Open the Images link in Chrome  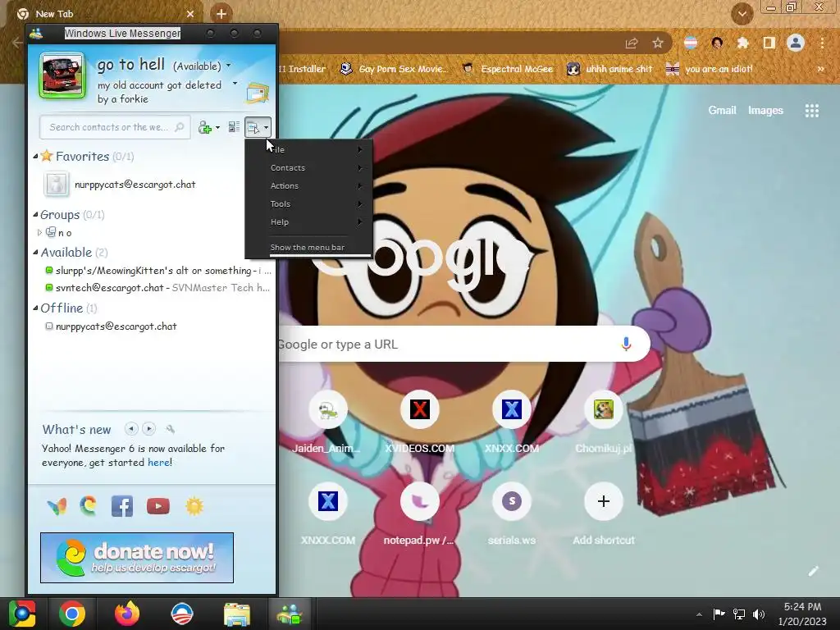click(x=765, y=111)
